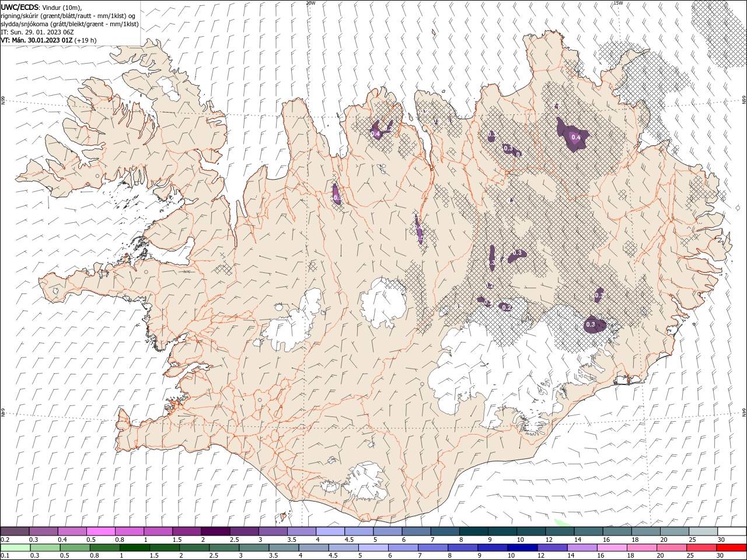The image size is (747, 560).
Task: Click the 14 swatch in the upper scale
Action: coord(588,531)
